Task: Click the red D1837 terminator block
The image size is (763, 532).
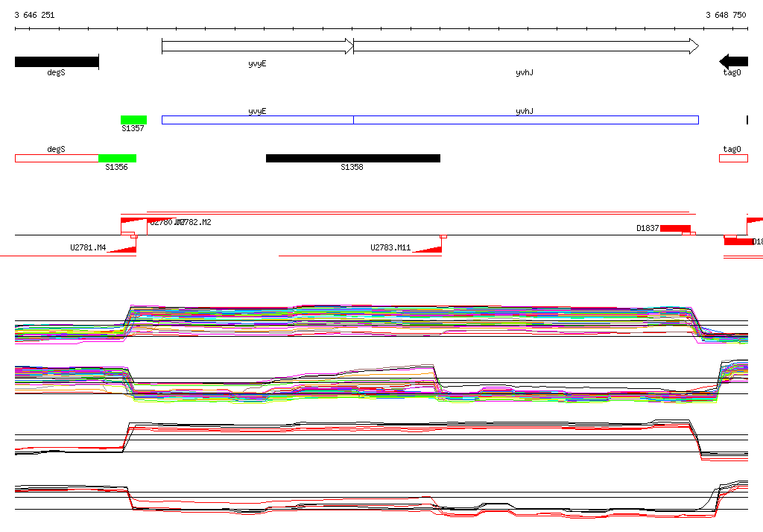Action: click(675, 228)
